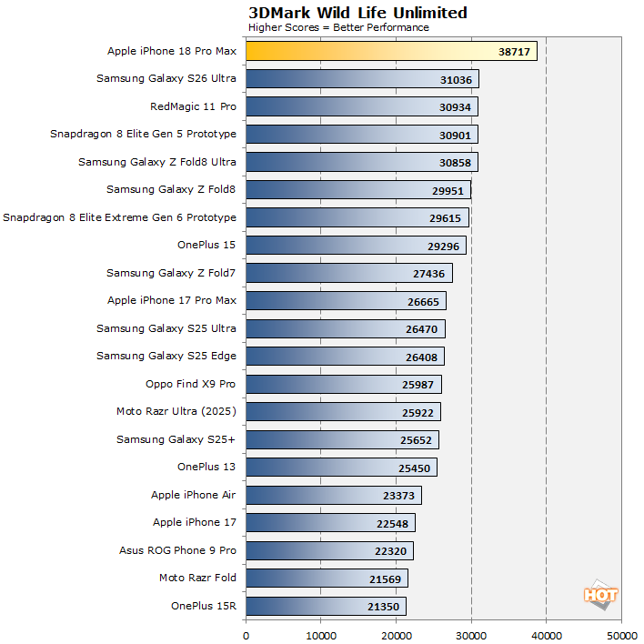
Task: Select the 'Samsung Galaxy Z Fold8' label
Action: click(x=171, y=189)
